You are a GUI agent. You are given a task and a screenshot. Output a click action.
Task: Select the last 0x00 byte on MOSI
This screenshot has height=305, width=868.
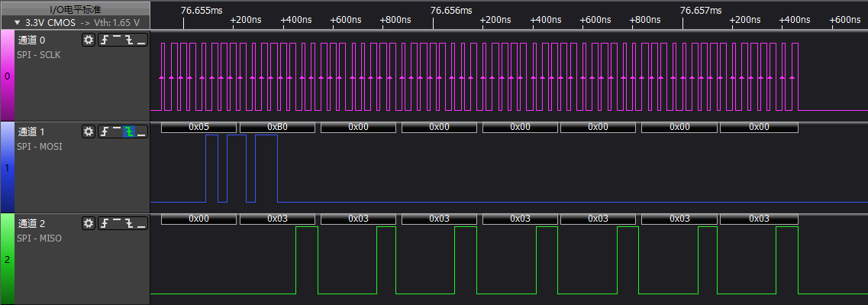tap(759, 127)
